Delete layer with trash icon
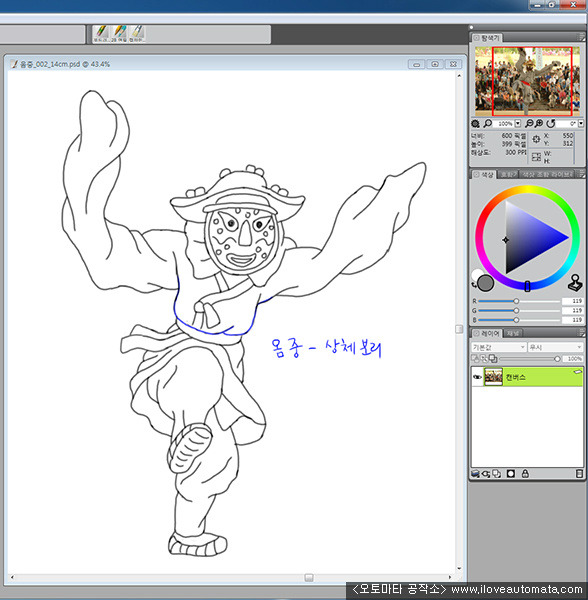Screen dimensions: 588x600 tap(579, 474)
